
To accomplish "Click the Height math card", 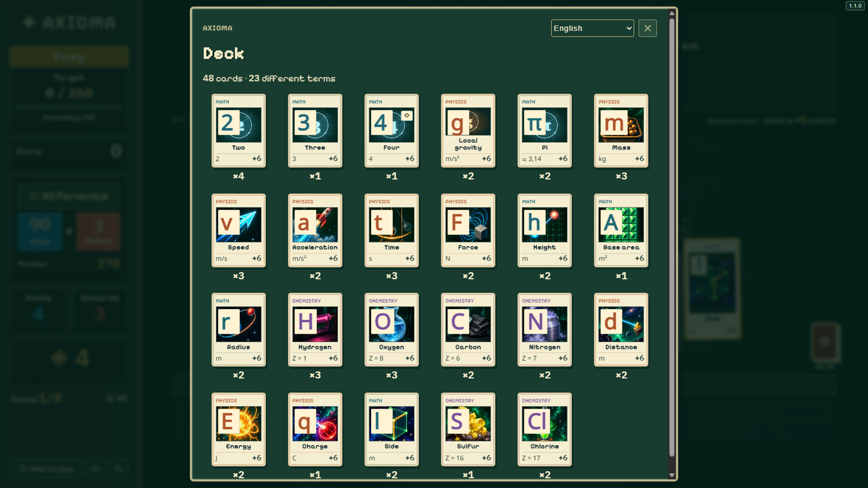I will [x=545, y=230].
